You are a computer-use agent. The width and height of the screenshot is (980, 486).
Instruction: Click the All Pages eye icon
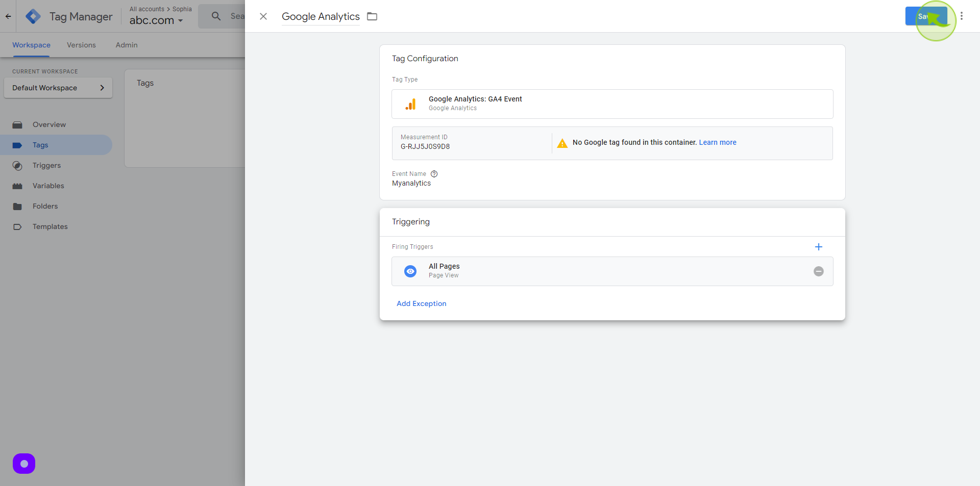tap(410, 271)
